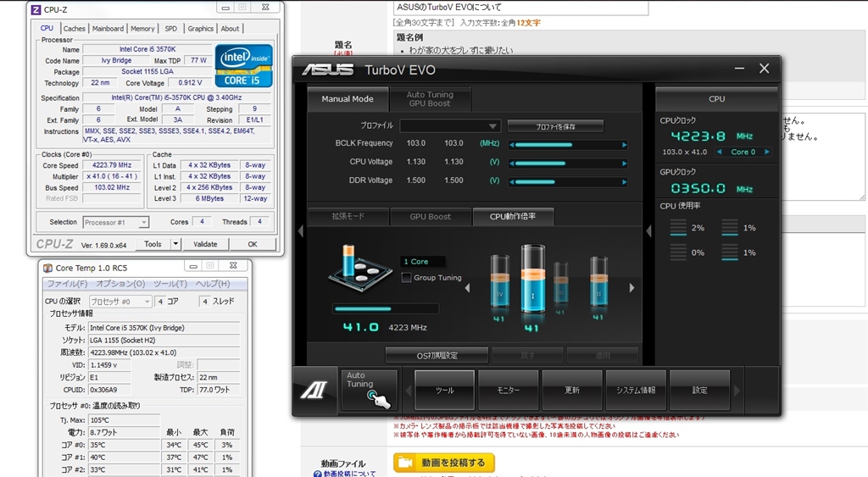Screen dimensions: 868x477
Task: Adjust the DDR Voltage slider
Action: pyautogui.click(x=568, y=181)
